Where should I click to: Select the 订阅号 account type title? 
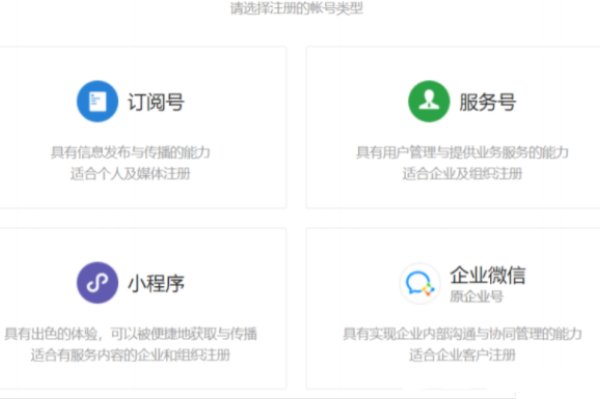click(156, 102)
